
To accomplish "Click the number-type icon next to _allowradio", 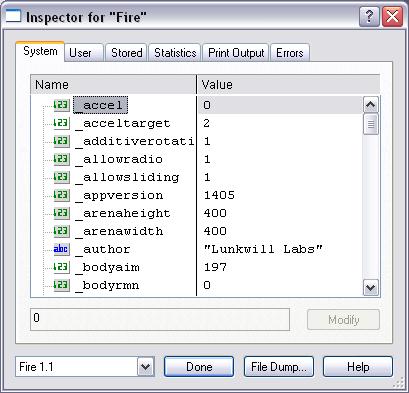I will pyautogui.click(x=61, y=159).
